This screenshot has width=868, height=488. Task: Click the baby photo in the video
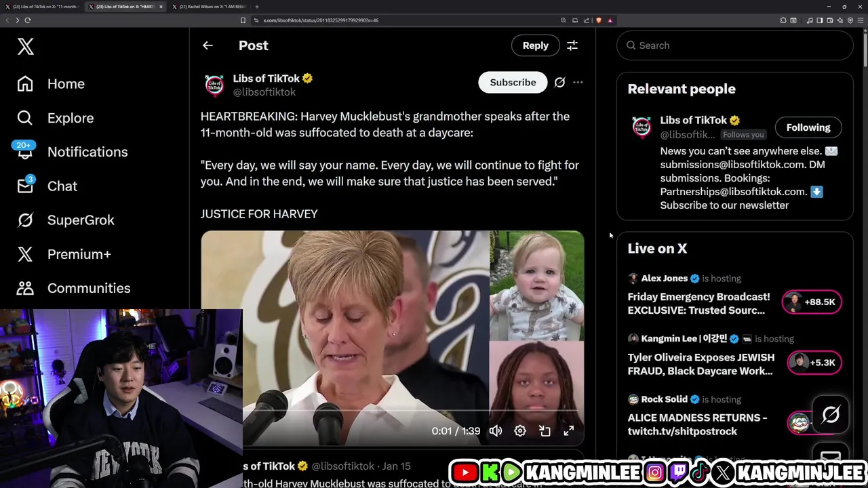click(536, 285)
